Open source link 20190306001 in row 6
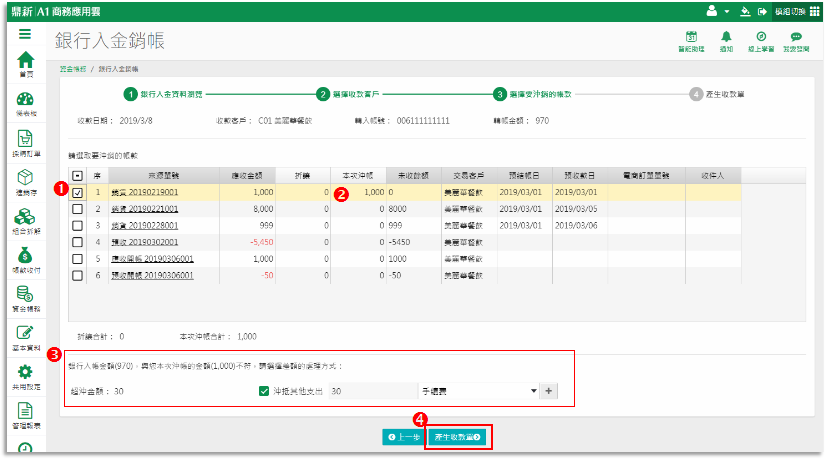 (x=152, y=275)
